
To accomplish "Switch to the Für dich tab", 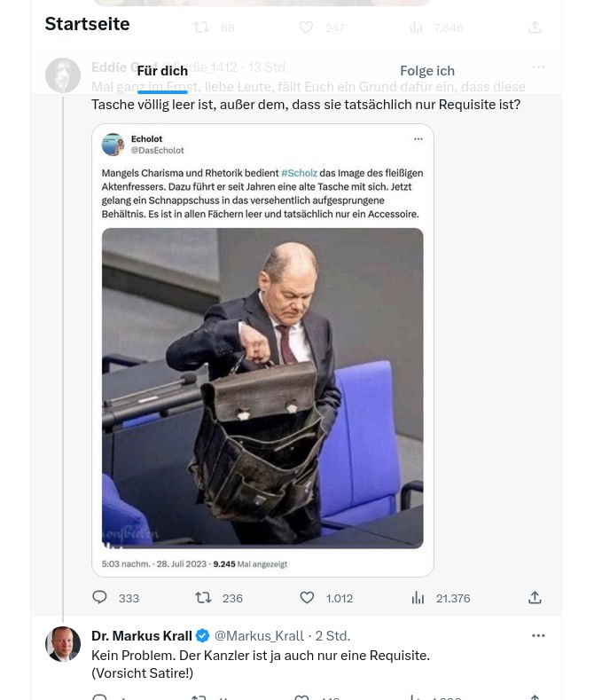I will pyautogui.click(x=162, y=71).
